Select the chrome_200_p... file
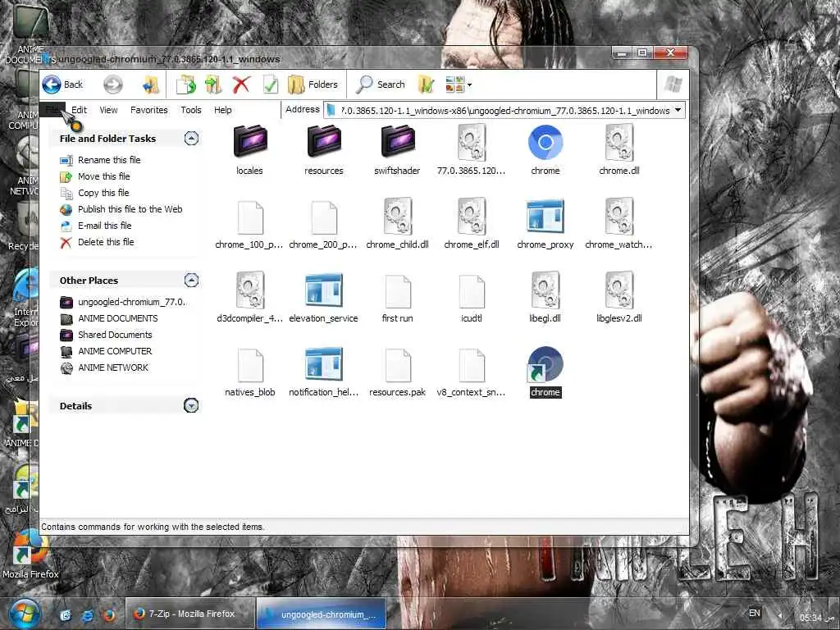Screen dimensions: 840x630 (x=323, y=224)
